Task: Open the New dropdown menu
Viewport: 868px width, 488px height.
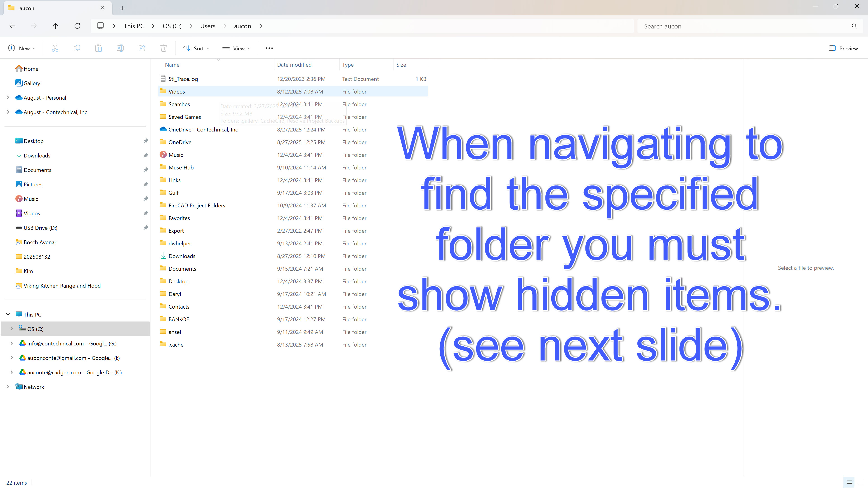Action: tap(21, 48)
